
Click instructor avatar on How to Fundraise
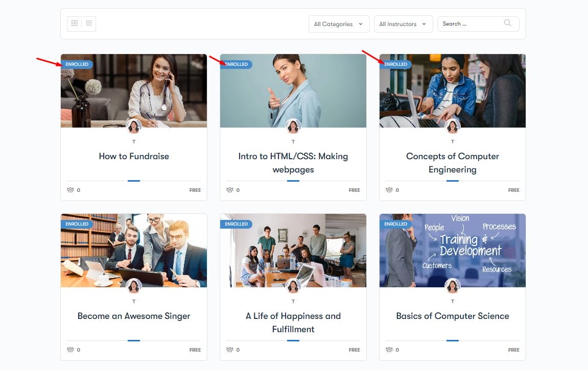[x=134, y=126]
